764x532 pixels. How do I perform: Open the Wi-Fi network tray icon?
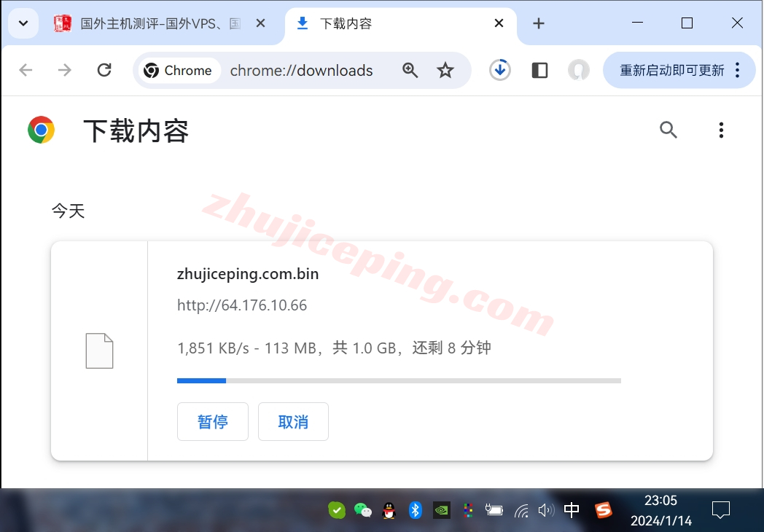point(521,511)
